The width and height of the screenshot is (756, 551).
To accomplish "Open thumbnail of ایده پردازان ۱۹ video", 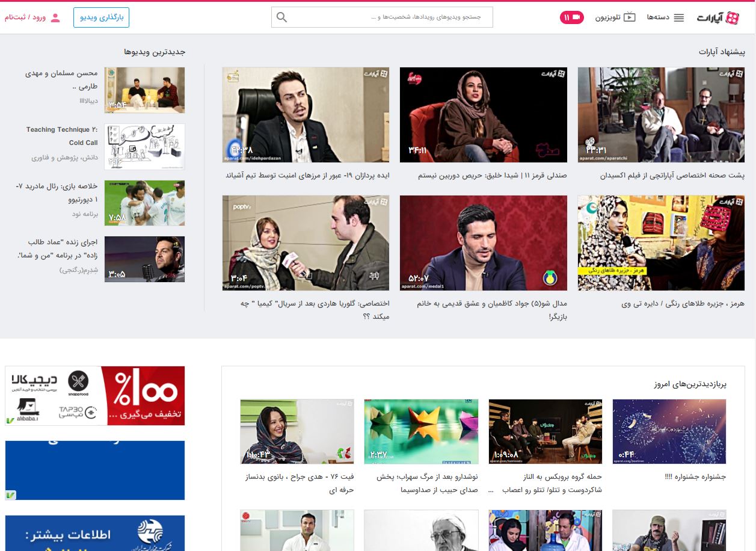I will 306,115.
